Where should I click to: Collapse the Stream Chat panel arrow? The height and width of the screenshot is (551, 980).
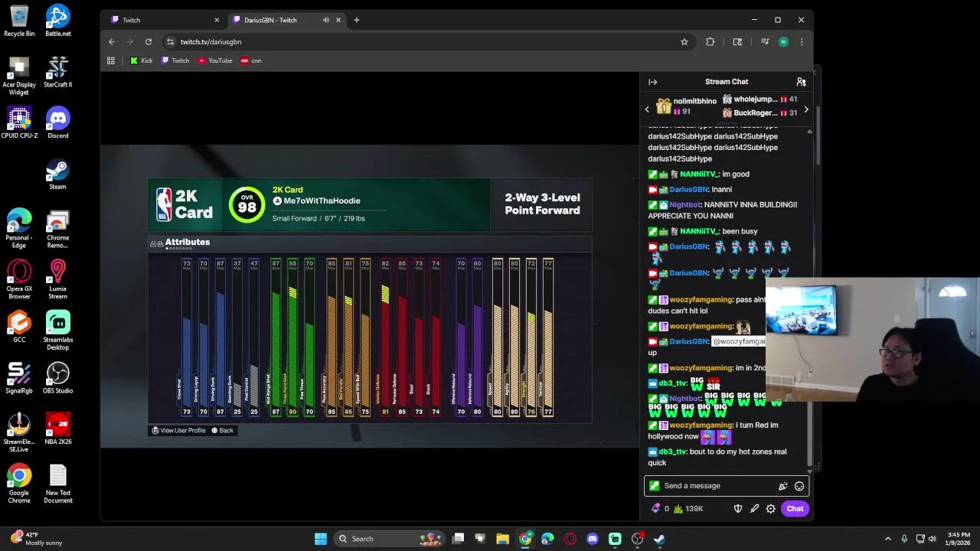click(652, 82)
